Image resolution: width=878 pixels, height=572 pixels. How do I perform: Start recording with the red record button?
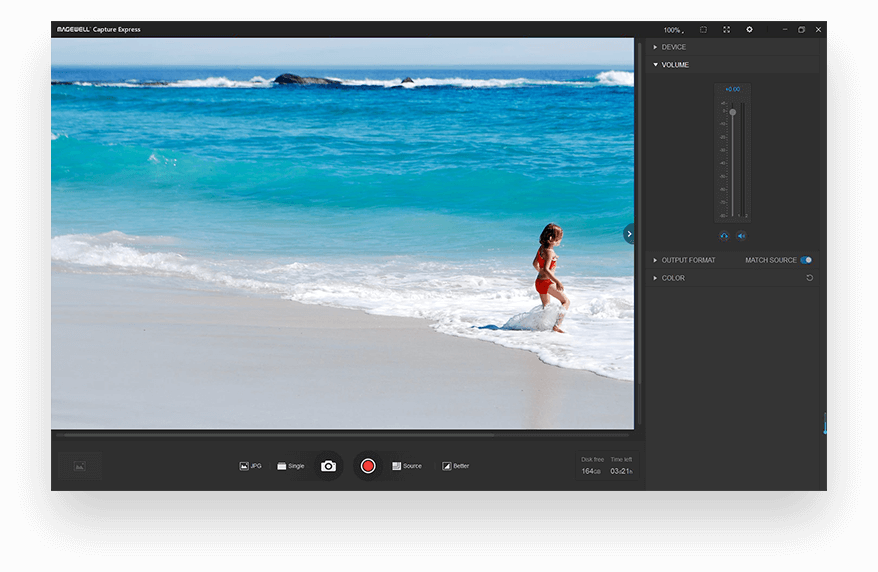coord(368,466)
